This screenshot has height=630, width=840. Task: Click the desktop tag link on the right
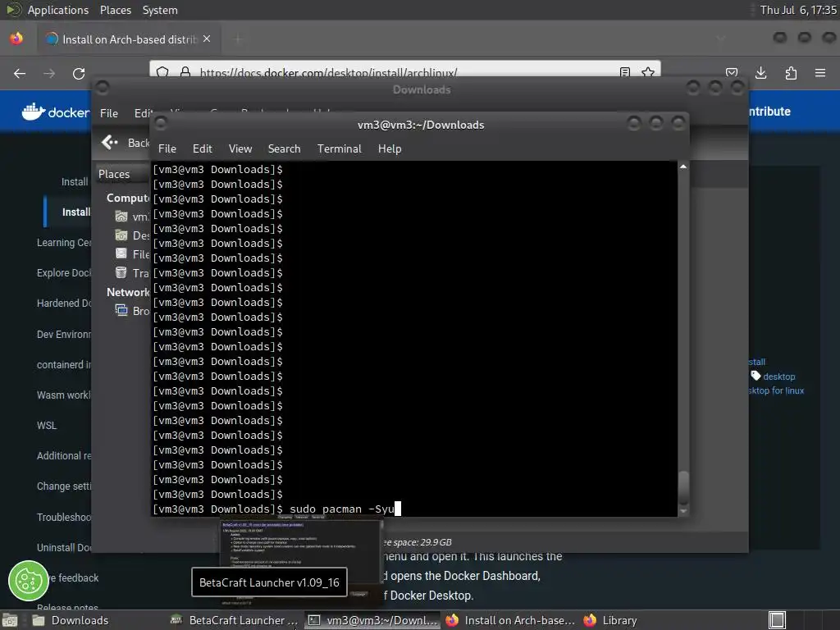(779, 377)
